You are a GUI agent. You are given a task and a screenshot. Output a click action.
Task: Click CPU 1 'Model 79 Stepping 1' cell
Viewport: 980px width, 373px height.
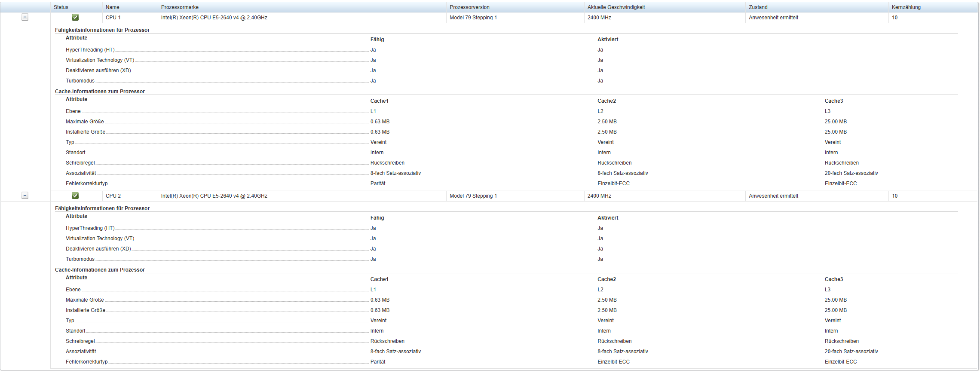tap(473, 18)
